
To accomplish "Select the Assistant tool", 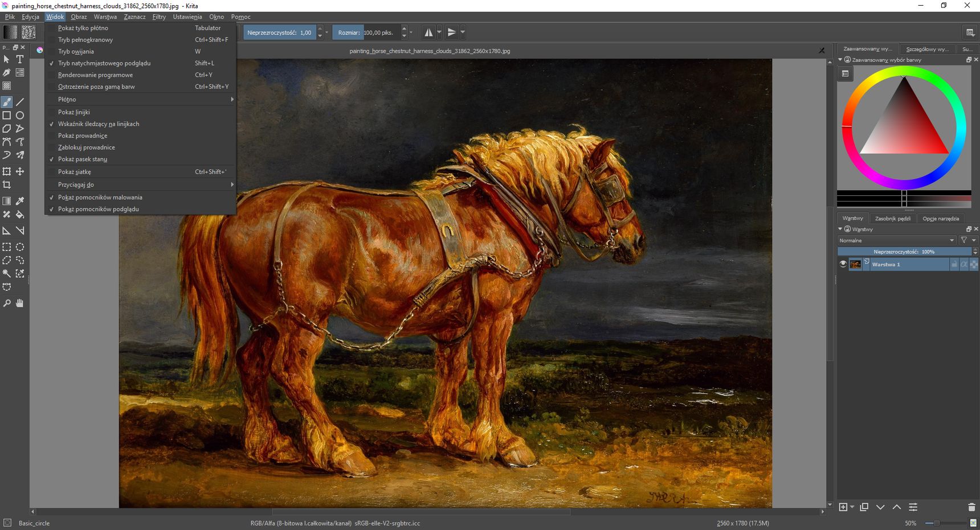I will point(7,231).
